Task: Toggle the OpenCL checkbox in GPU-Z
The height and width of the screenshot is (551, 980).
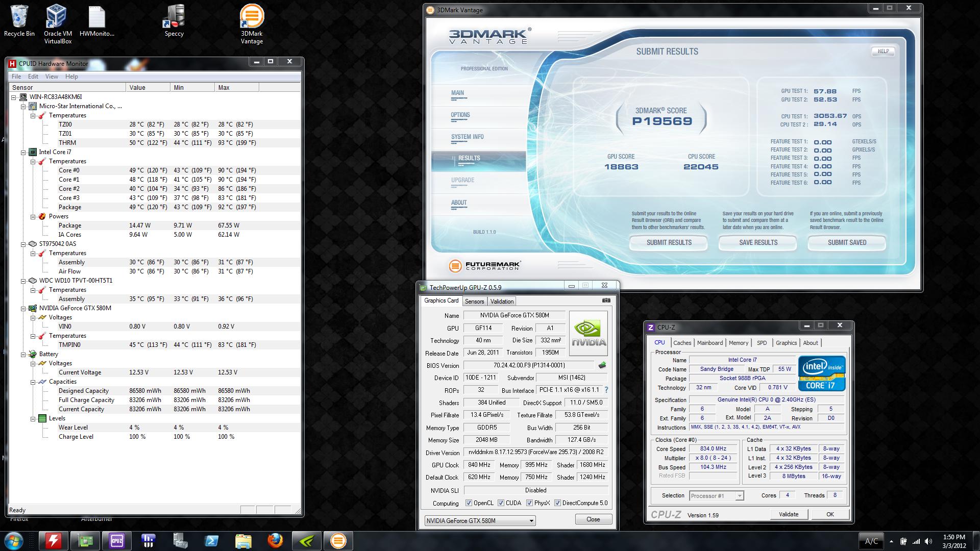Action: coord(469,503)
